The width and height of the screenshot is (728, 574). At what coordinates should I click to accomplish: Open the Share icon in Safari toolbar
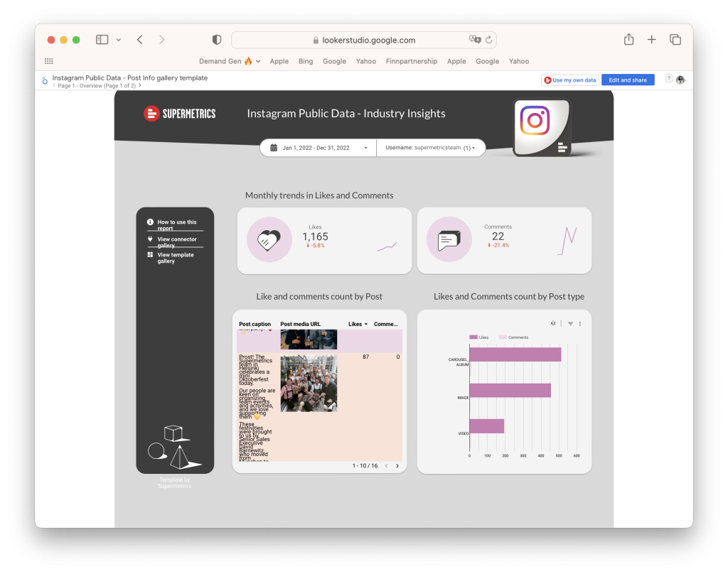click(628, 40)
